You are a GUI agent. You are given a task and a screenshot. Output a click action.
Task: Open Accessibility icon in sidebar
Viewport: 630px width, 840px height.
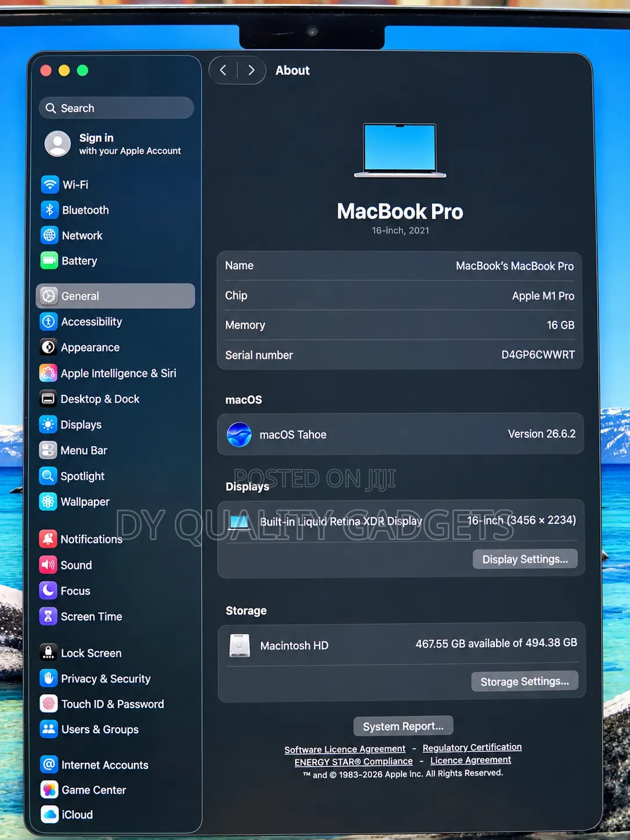(49, 321)
